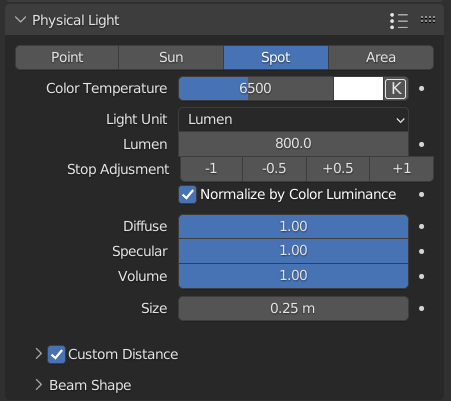Open the white color swatch picker
The image size is (451, 401).
click(x=358, y=89)
